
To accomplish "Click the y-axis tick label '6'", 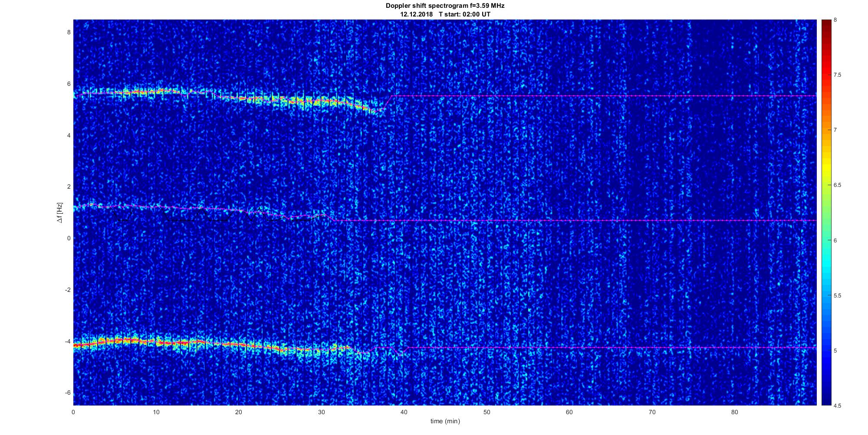I will pyautogui.click(x=69, y=84).
